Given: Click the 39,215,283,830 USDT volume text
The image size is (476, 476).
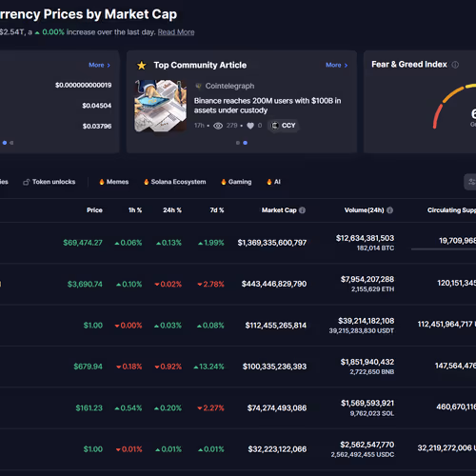Looking at the screenshot, I should click(x=362, y=330).
